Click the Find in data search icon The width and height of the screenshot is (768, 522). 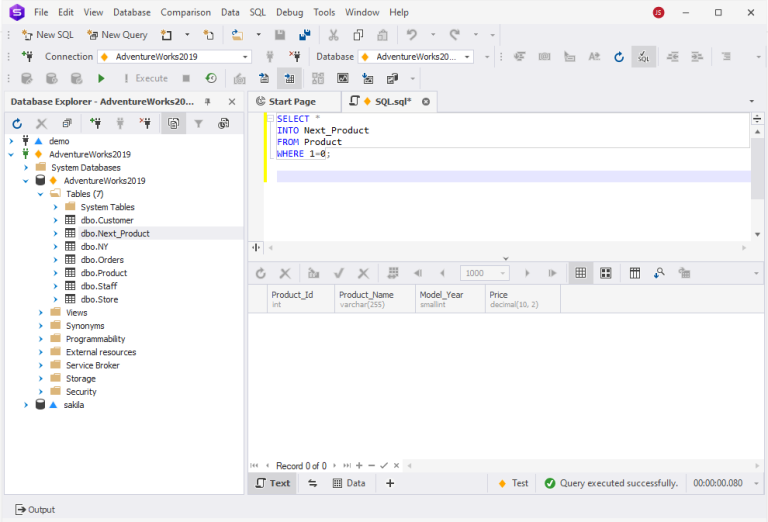click(x=659, y=273)
